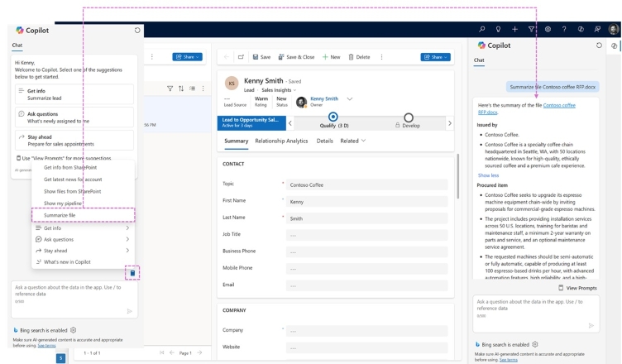
Task: Click Save & Close in command bar
Action: (x=296, y=57)
